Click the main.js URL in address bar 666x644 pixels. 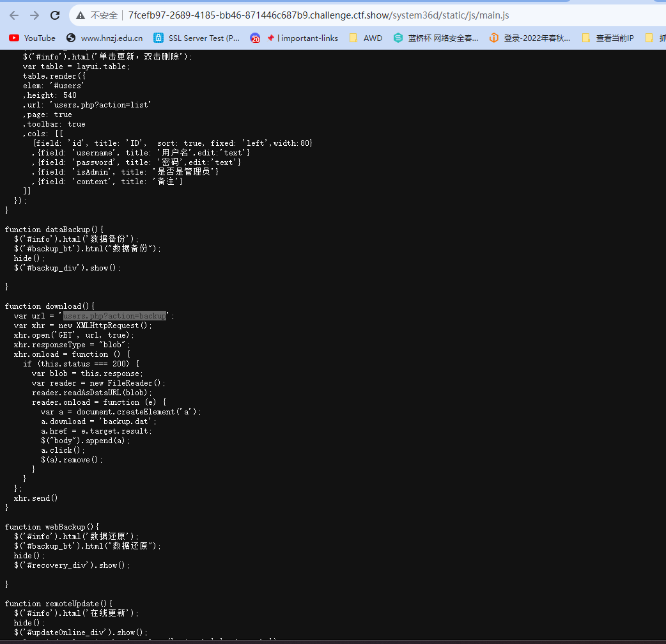point(318,15)
